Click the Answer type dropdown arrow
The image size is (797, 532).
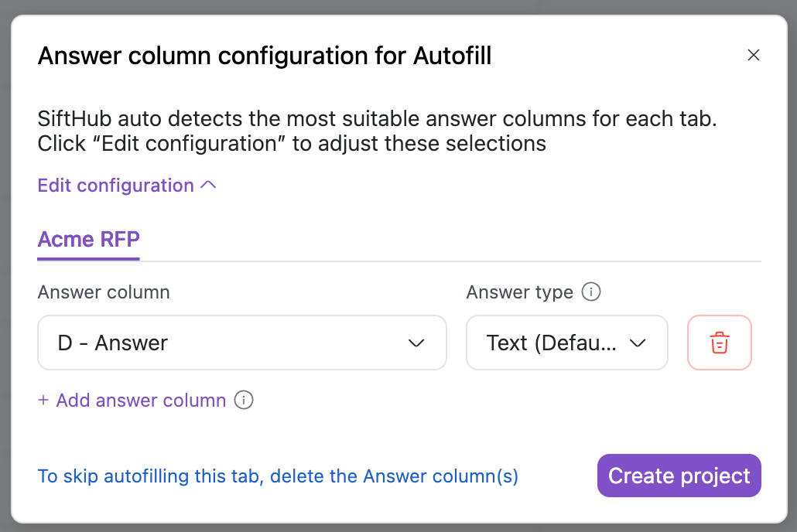638,343
